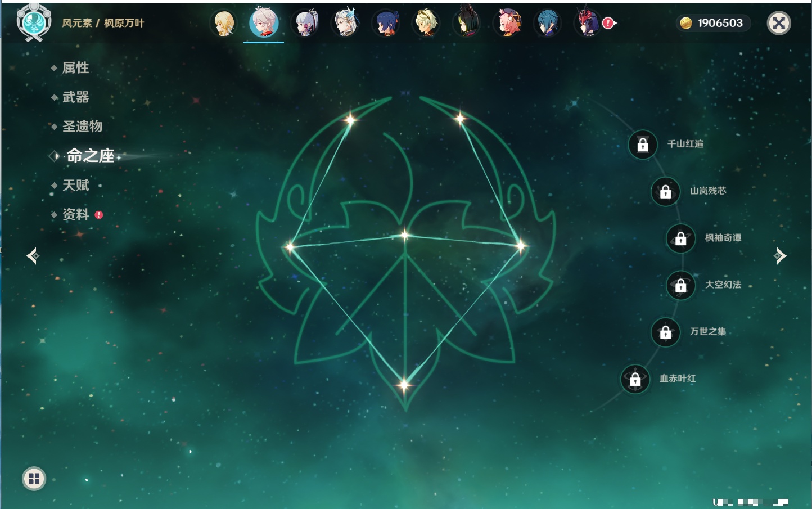The width and height of the screenshot is (812, 509).
Task: Open the 万世之集 constellation label
Action: click(708, 331)
